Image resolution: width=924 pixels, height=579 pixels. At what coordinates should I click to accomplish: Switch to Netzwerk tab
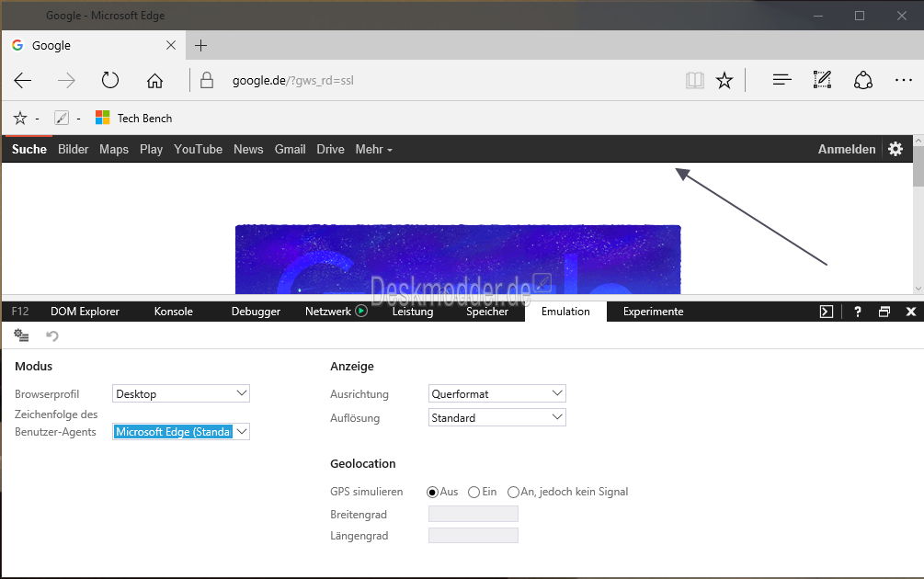click(327, 312)
